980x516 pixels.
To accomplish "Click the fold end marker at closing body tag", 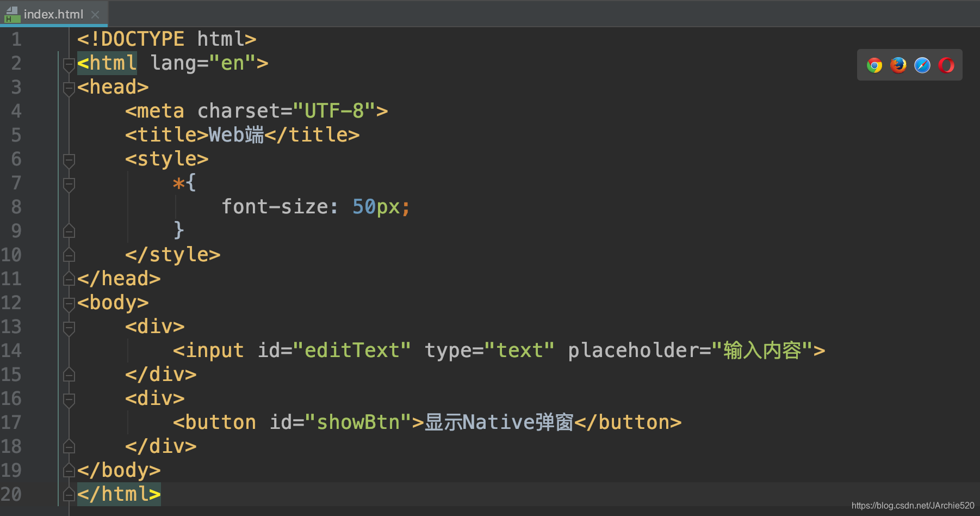I will [69, 470].
